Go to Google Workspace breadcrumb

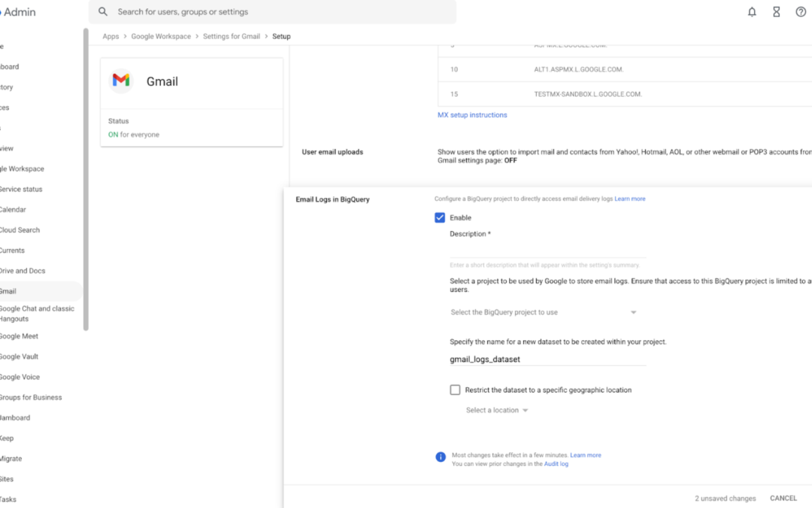coord(161,36)
